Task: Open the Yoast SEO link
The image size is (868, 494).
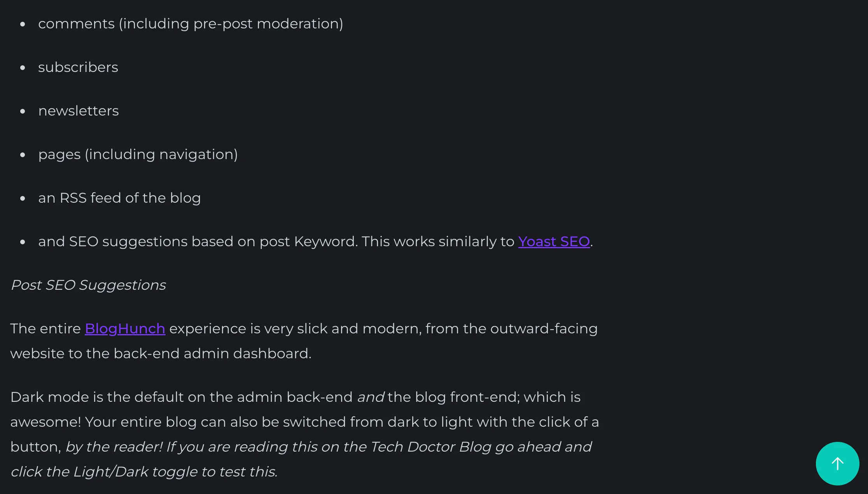Action: click(554, 242)
